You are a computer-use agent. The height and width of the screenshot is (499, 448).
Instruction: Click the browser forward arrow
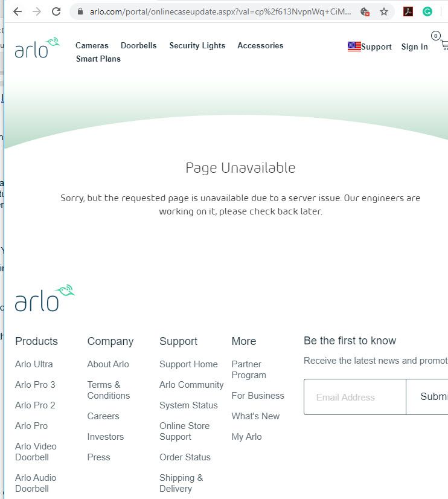(37, 11)
